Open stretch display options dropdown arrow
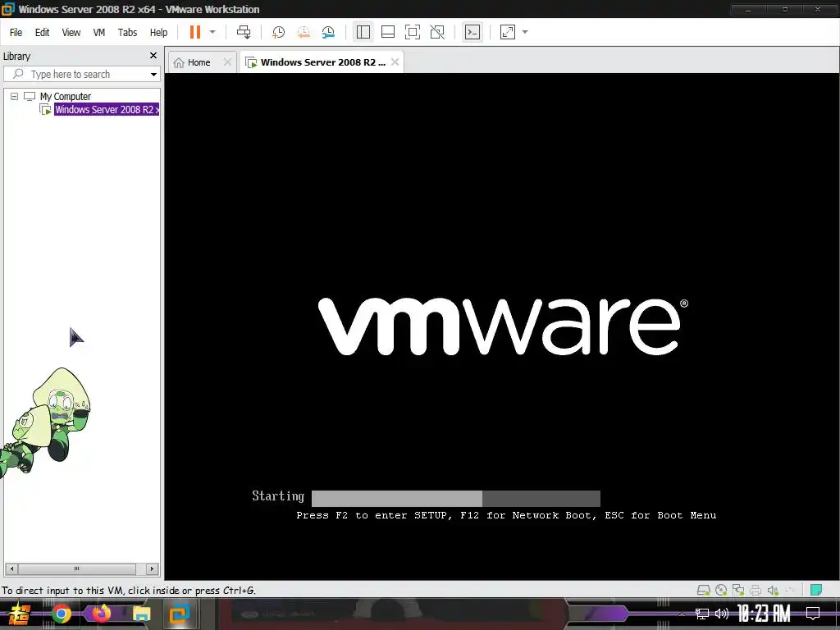 [x=525, y=32]
